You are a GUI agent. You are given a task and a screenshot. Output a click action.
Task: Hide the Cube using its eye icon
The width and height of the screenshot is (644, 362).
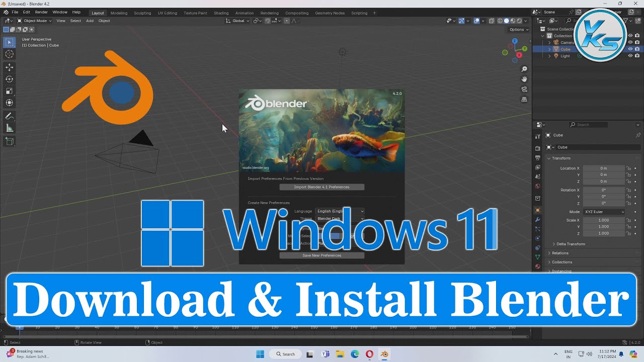630,49
